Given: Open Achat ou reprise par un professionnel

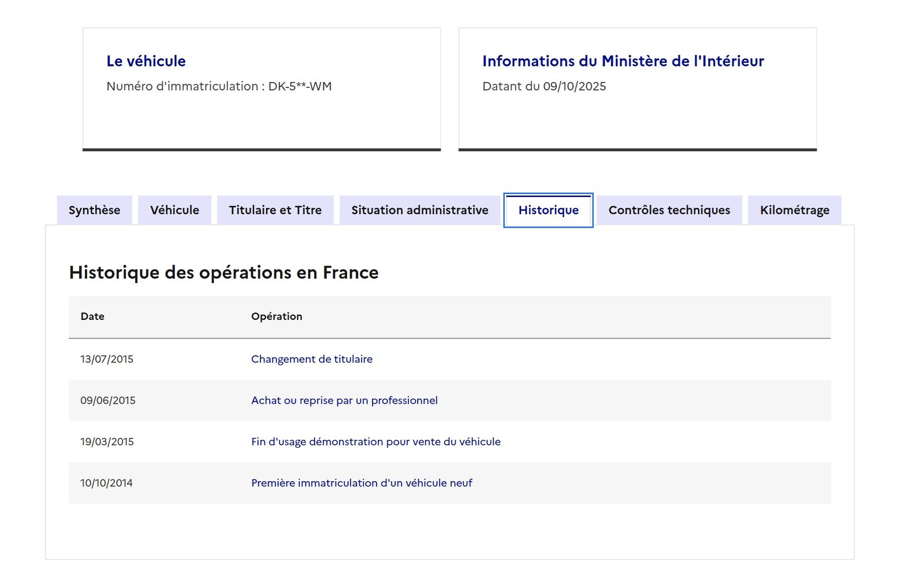Looking at the screenshot, I should 344,400.
